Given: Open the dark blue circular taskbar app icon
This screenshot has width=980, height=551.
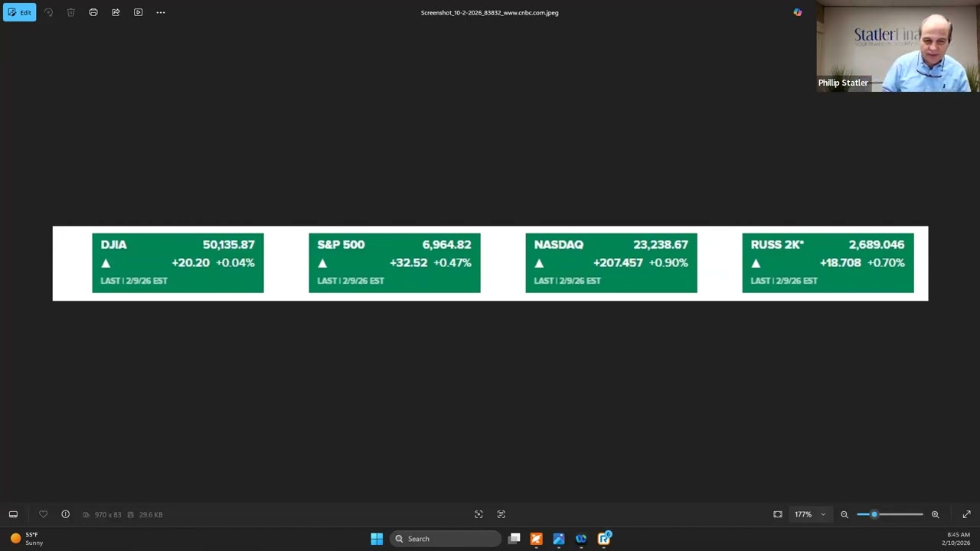Looking at the screenshot, I should pyautogui.click(x=581, y=539).
